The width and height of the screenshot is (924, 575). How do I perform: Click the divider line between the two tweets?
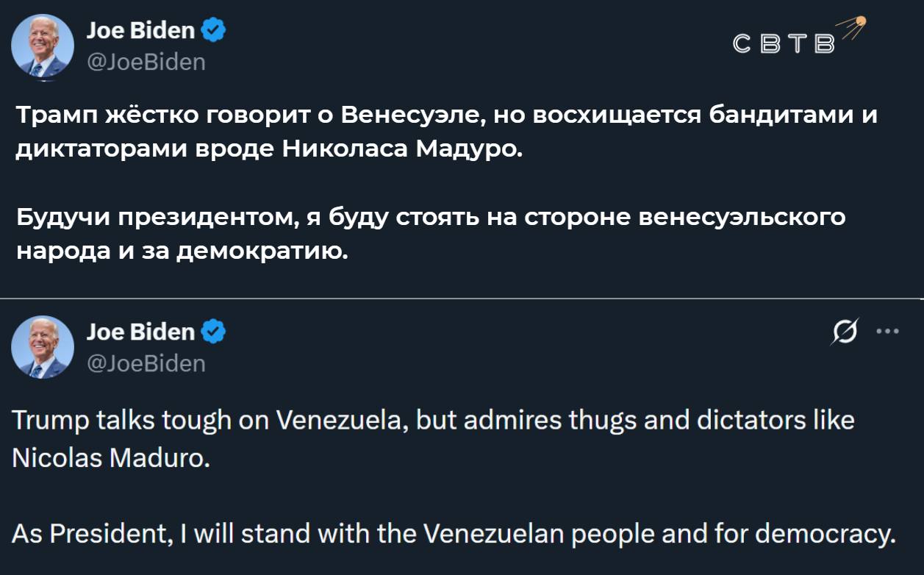pyautogui.click(x=462, y=299)
